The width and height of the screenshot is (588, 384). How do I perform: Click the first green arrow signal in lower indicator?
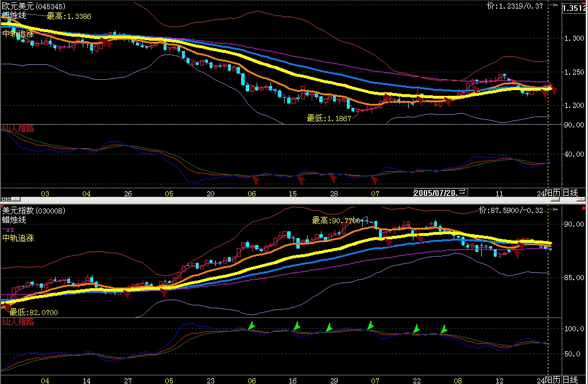click(x=252, y=325)
